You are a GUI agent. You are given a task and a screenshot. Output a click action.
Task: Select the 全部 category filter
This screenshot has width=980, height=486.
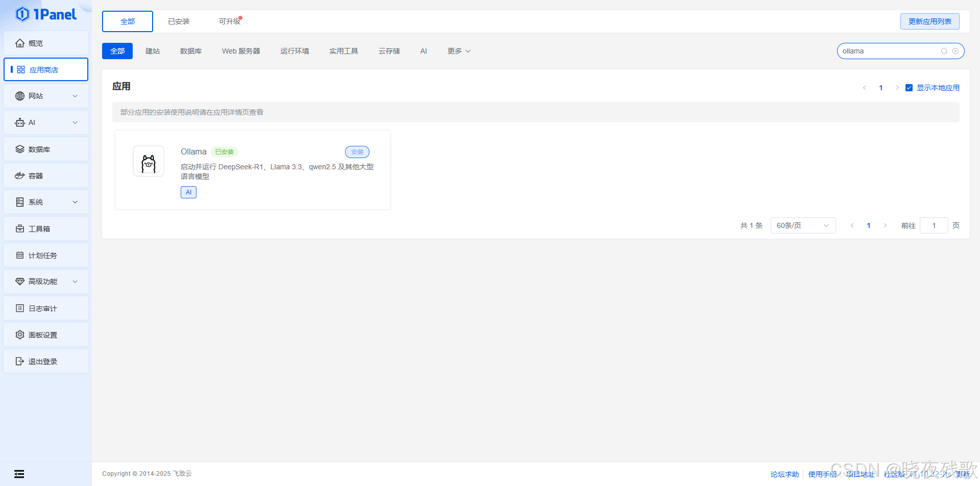click(x=117, y=51)
